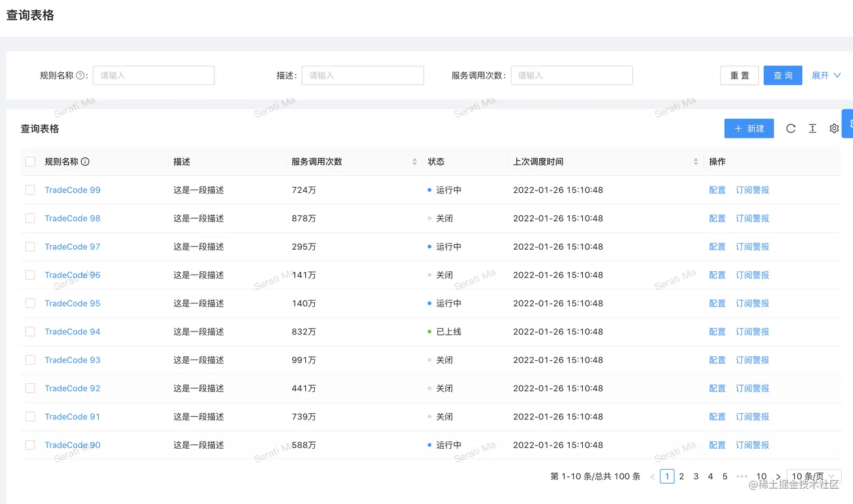853x504 pixels.
Task: Focus the 描述 input field
Action: click(363, 76)
